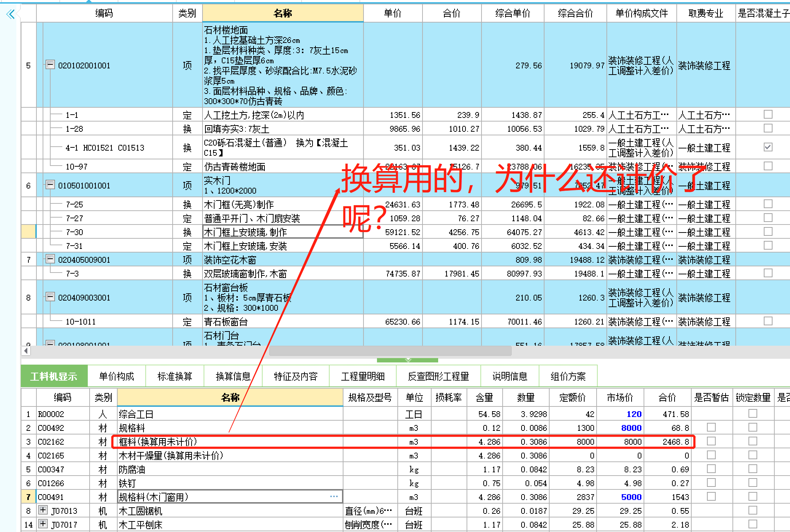Open the 单价构成 tab
790x532 pixels.
(117, 376)
